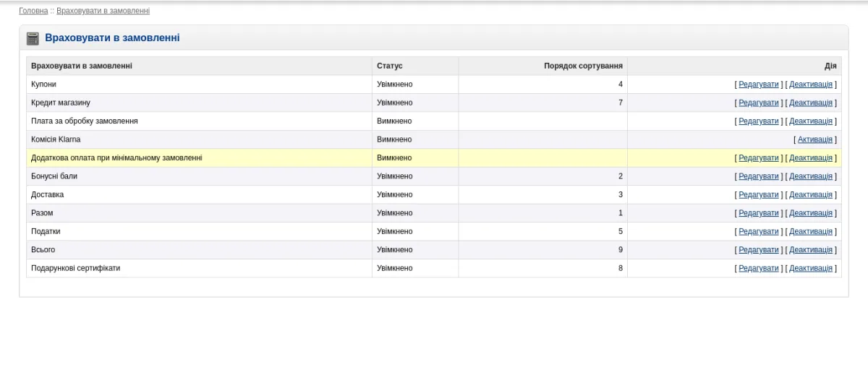Activate the Комісія Klarna module
The width and height of the screenshot is (868, 388).
(815, 139)
